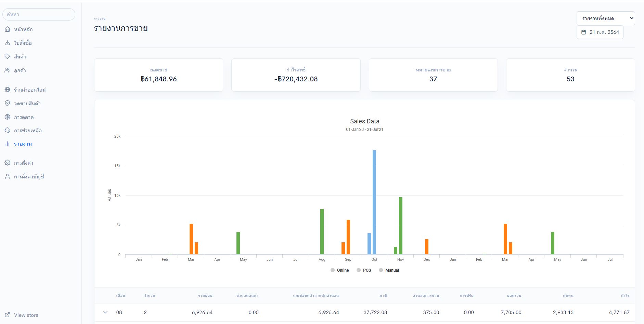The image size is (644, 324).
Task: Open การตั้งค่าบัญชี account settings
Action: pyautogui.click(x=29, y=177)
